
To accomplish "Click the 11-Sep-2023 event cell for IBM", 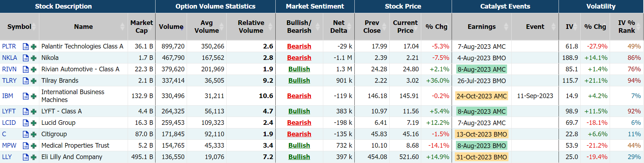I will tap(535, 96).
